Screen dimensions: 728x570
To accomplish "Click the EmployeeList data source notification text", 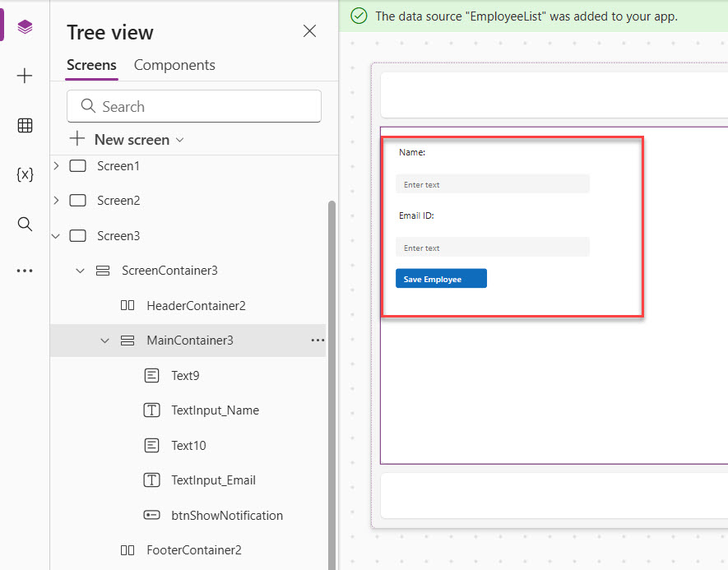I will click(x=526, y=16).
